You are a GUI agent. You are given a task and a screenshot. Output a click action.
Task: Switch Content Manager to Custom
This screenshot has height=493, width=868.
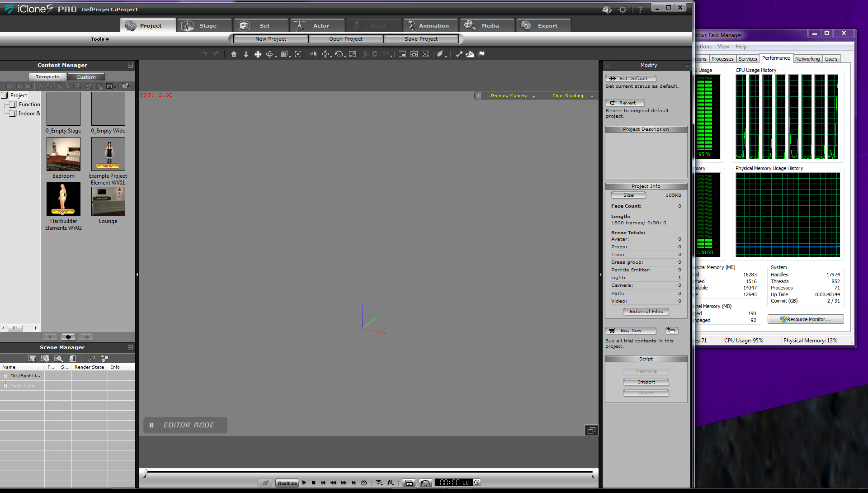pyautogui.click(x=86, y=77)
